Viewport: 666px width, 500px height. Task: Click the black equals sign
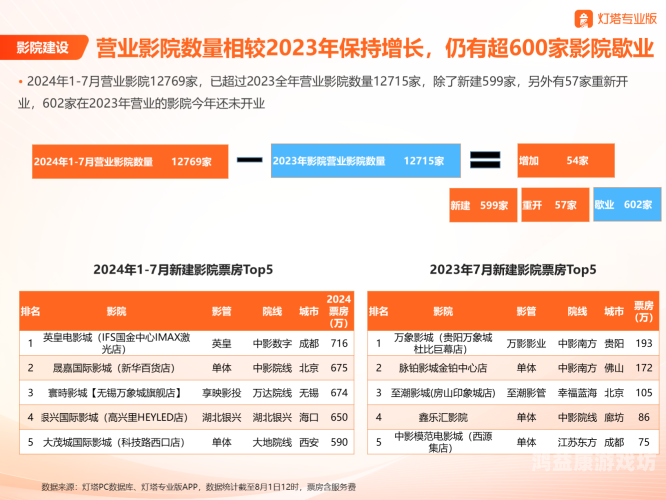point(485,160)
